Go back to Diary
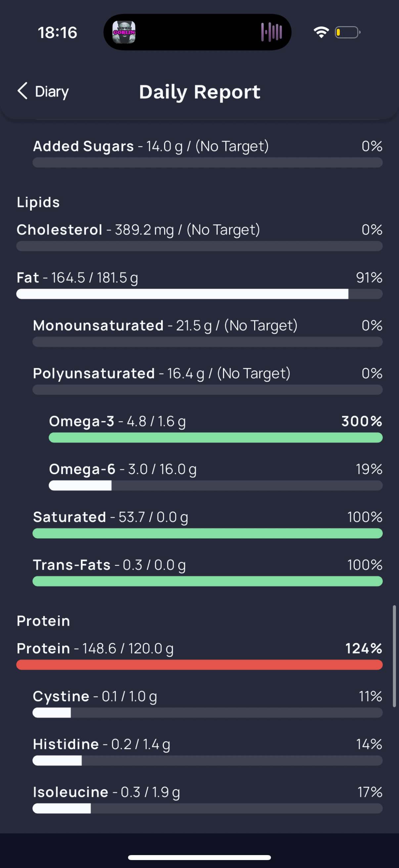Viewport: 399px width, 868px height. coord(43,91)
